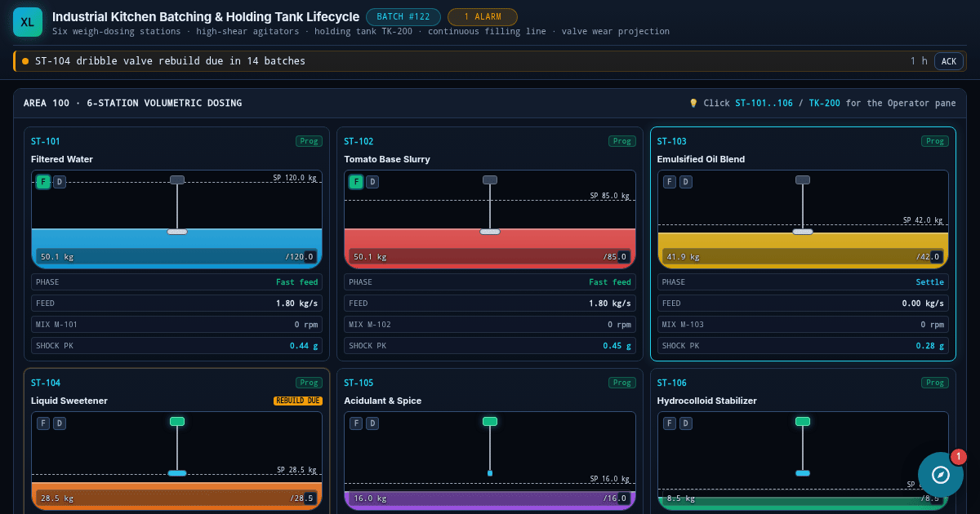Click the ST-103 agitator impeller blade
980x514 pixels.
pyautogui.click(x=803, y=232)
